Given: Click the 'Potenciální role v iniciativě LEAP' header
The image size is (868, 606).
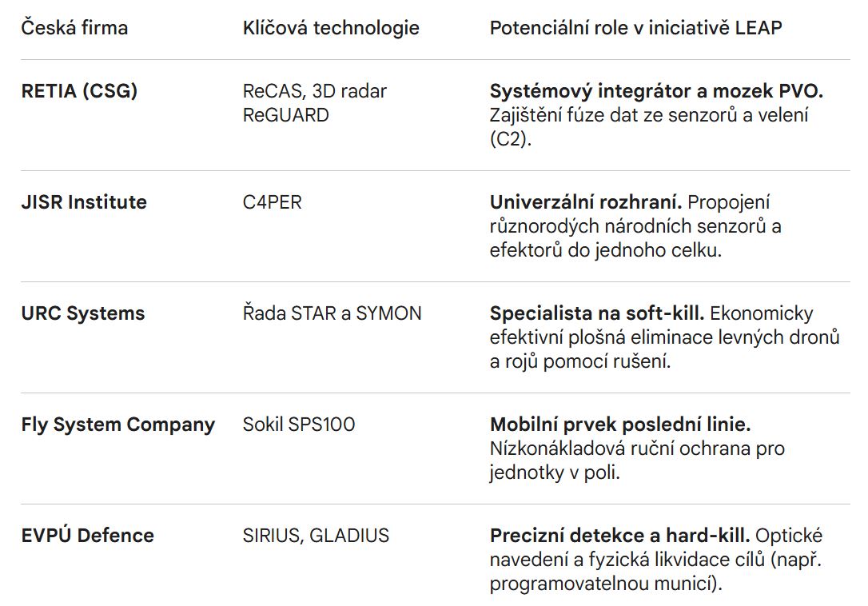Looking at the screenshot, I should click(x=635, y=28).
